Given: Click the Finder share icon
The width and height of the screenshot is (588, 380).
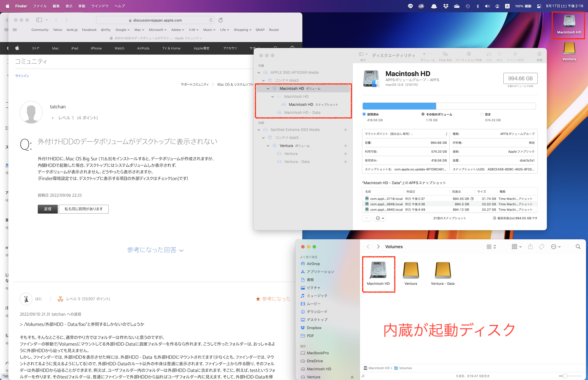Looking at the screenshot, I should (x=530, y=247).
